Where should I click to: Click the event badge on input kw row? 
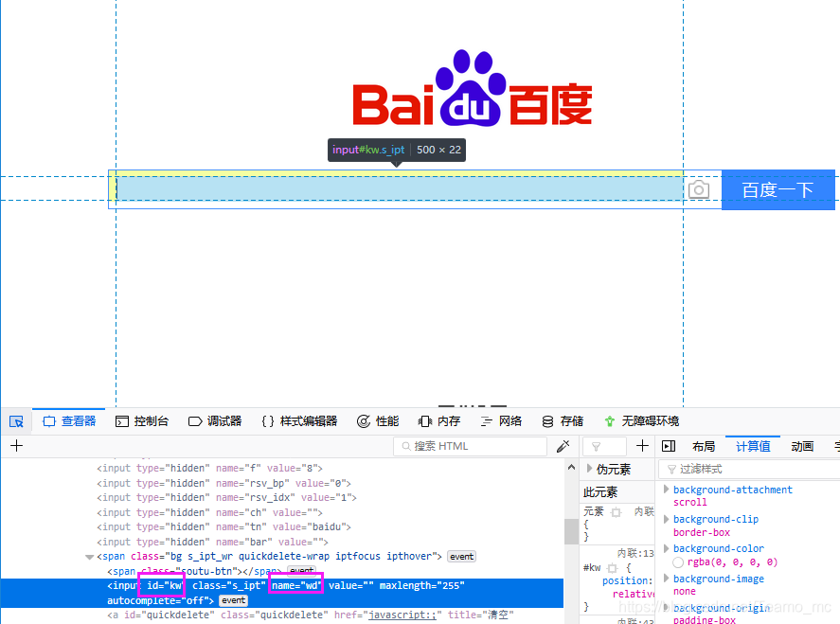coord(233,600)
